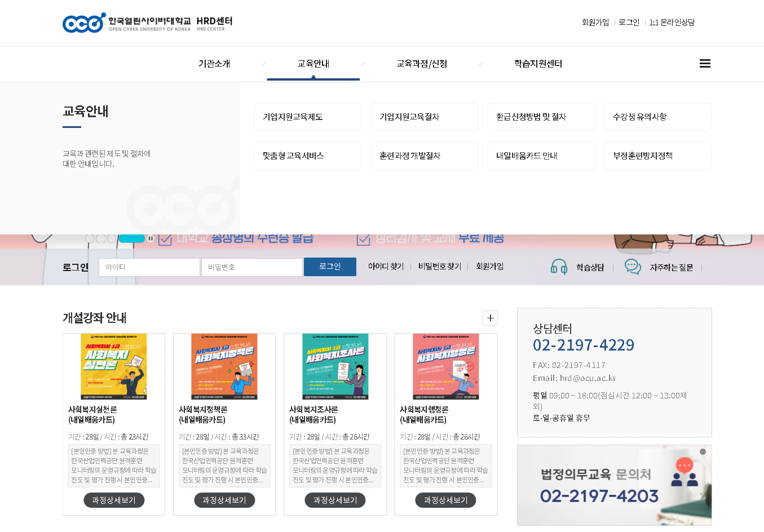Click the 아이디 찾기 link

386,267
